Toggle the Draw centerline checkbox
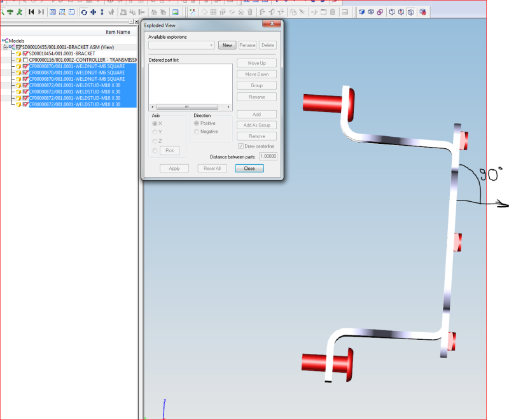This screenshot has height=420, width=509. point(241,146)
